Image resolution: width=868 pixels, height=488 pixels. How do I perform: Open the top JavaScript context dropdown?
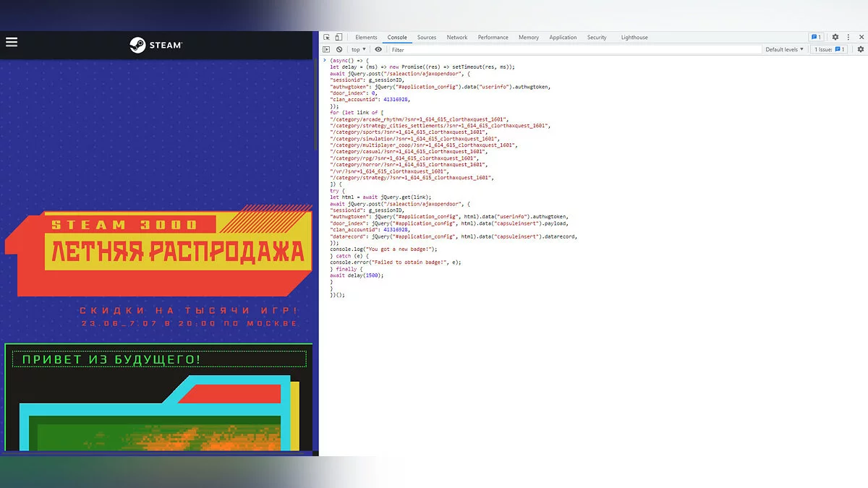pos(358,50)
